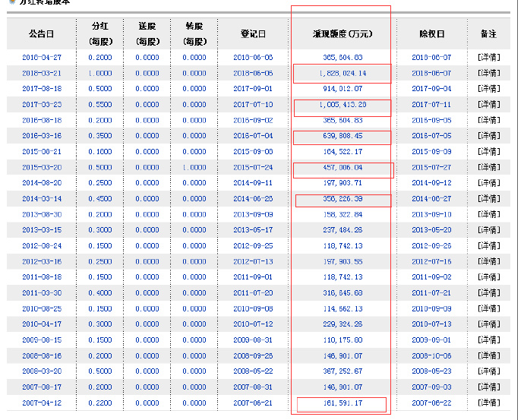Image resolution: width=524 pixels, height=420 pixels.
Task: Click ex-rights date 2009-09-01
Action: tap(431, 339)
